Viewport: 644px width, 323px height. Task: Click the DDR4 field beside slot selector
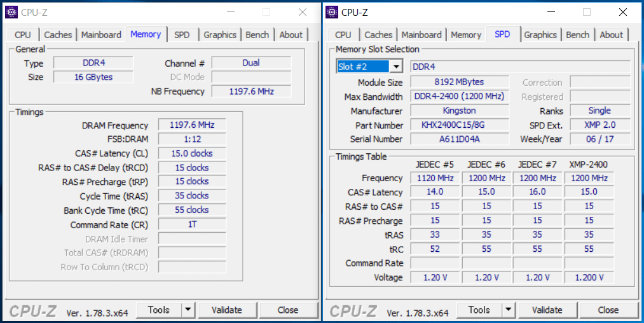point(521,67)
